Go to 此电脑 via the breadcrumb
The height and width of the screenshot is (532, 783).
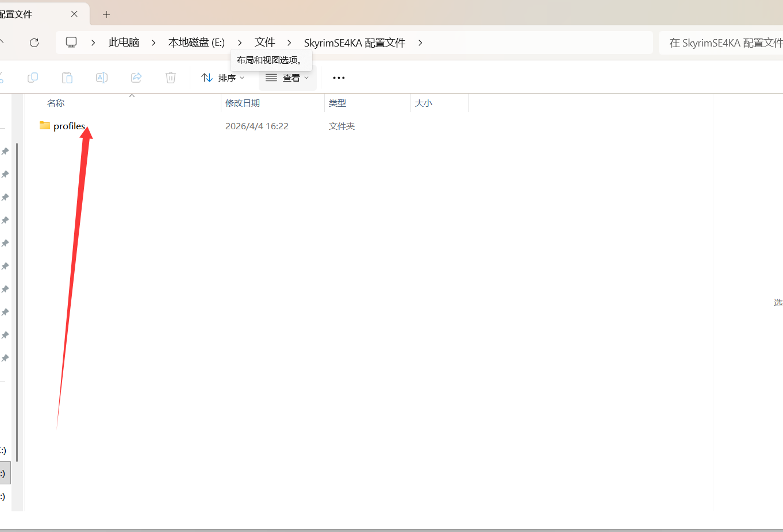tap(123, 43)
